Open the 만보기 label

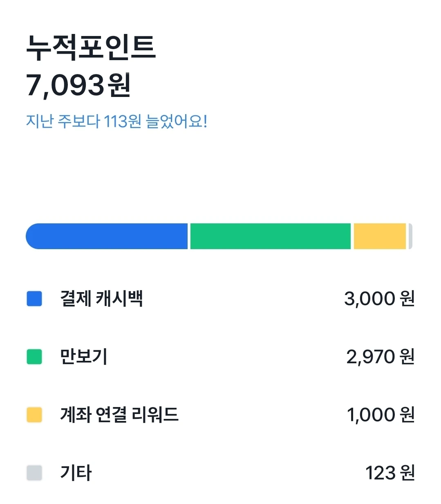84,357
